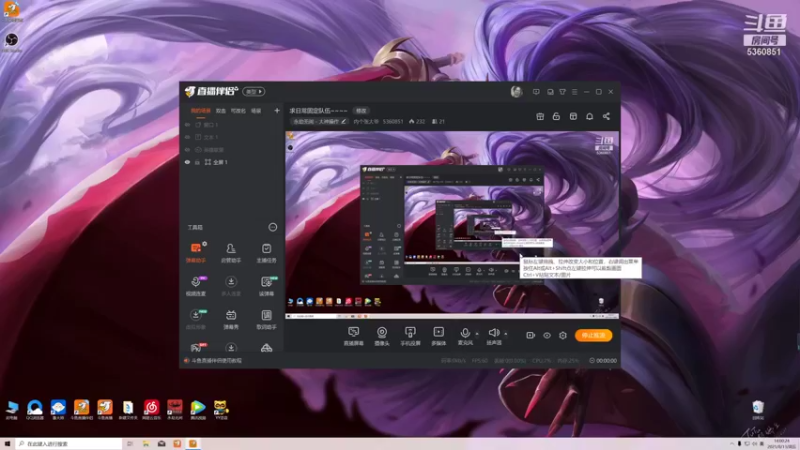
Task: Add a 手机投屏 phone casting source
Action: click(410, 336)
